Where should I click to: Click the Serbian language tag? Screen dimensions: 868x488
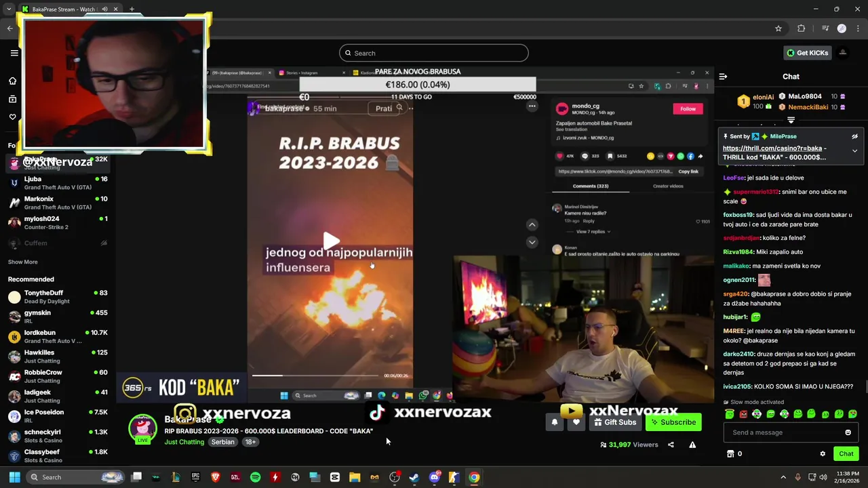pos(222,442)
